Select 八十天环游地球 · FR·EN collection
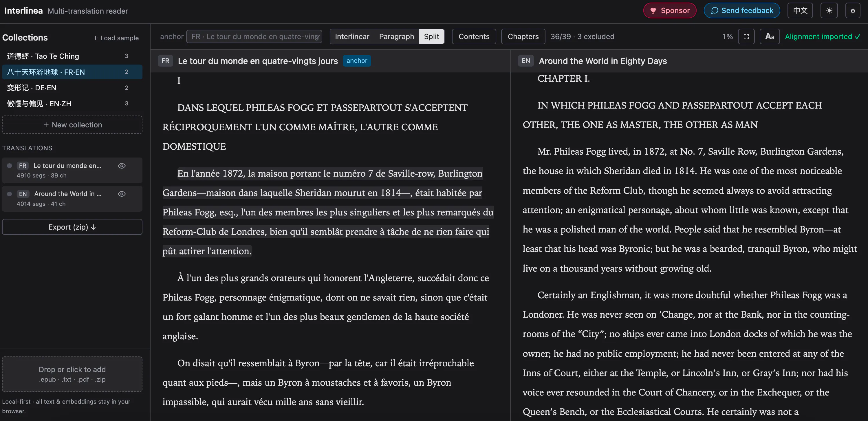Viewport: 868px width, 421px height. click(x=72, y=72)
